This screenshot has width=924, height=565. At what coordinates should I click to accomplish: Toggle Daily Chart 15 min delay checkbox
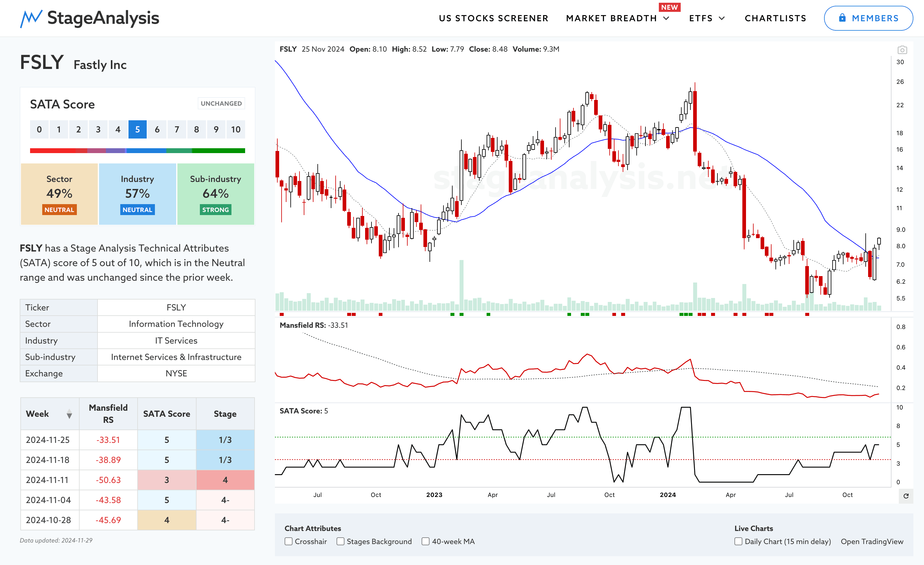pos(738,541)
